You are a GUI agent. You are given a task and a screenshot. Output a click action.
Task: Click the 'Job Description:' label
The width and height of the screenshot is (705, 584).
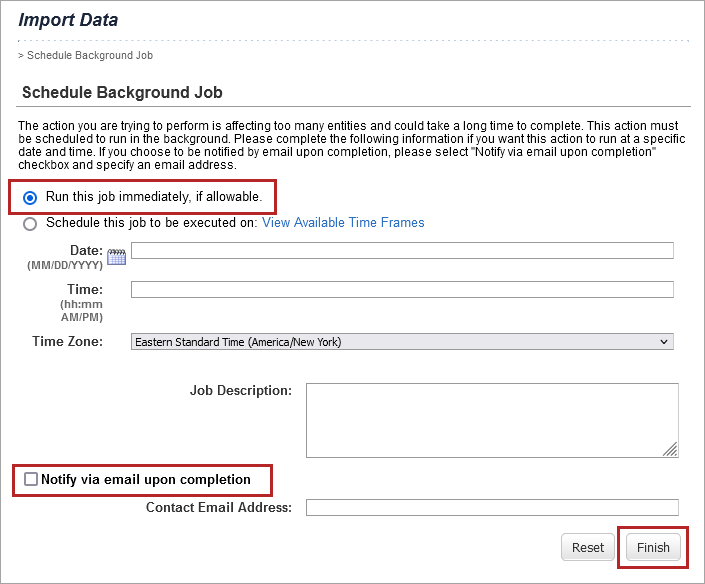point(240,390)
